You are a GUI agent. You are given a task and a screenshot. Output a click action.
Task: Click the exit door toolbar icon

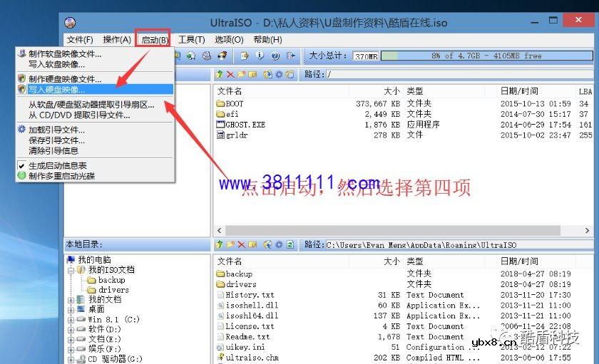coord(291,56)
